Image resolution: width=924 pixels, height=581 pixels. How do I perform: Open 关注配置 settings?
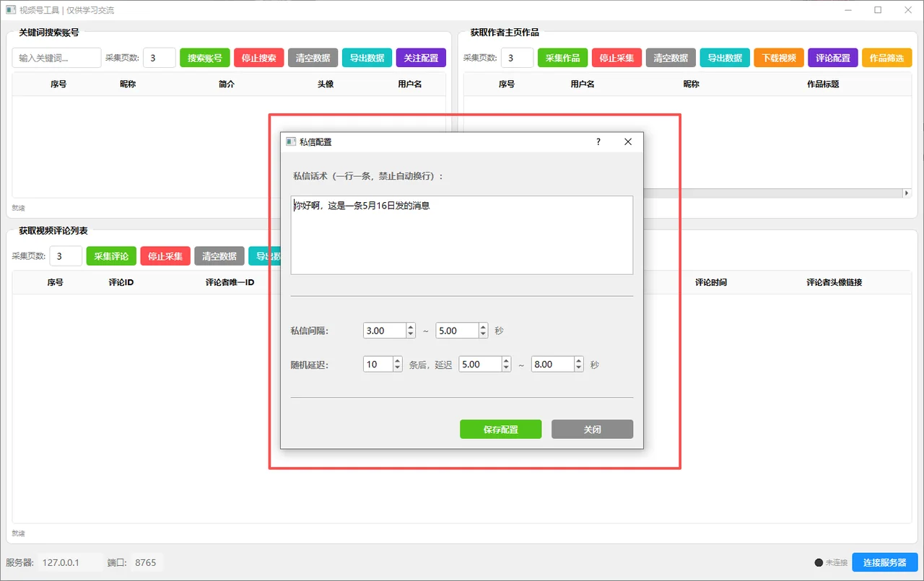(422, 58)
